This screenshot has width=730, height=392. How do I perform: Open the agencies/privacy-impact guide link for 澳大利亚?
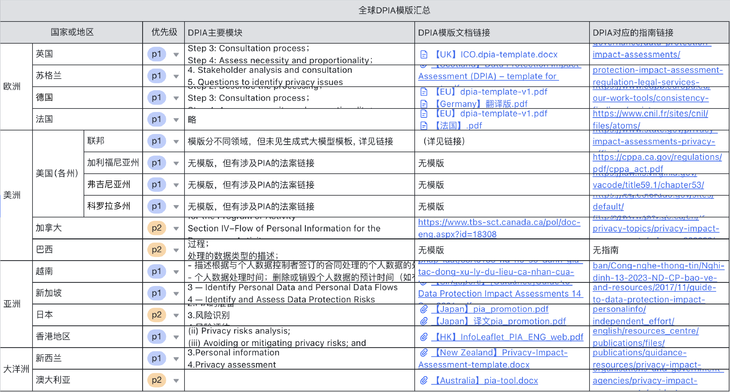click(645, 380)
